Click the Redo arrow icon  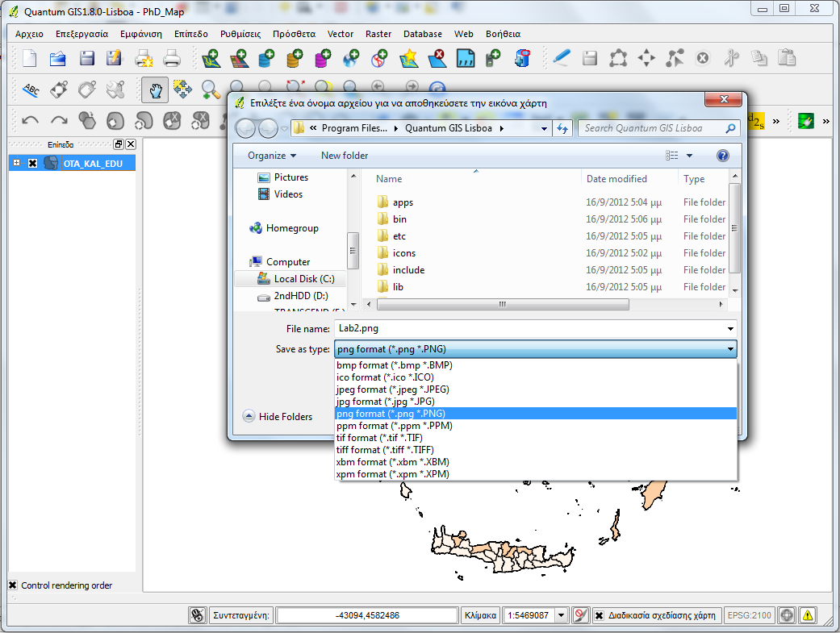tap(59, 120)
